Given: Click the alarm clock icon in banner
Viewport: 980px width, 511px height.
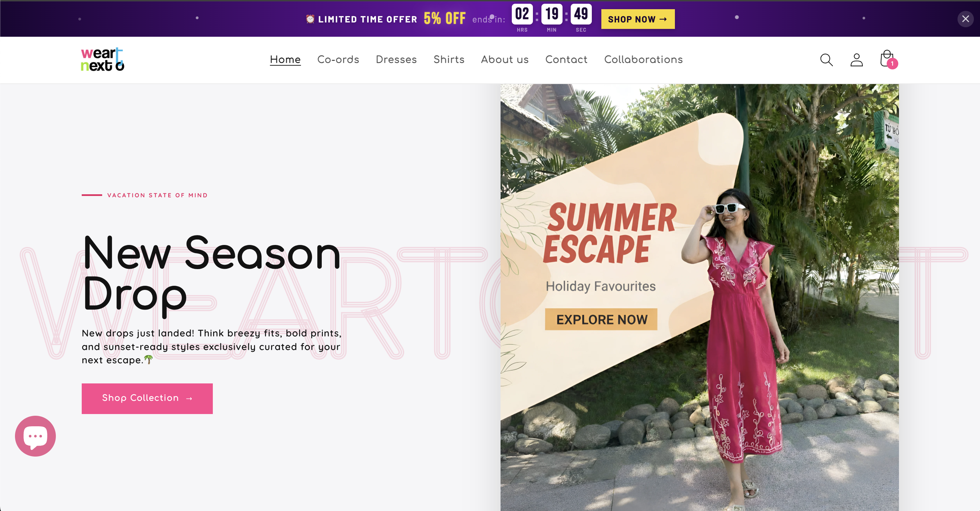Looking at the screenshot, I should click(x=310, y=19).
